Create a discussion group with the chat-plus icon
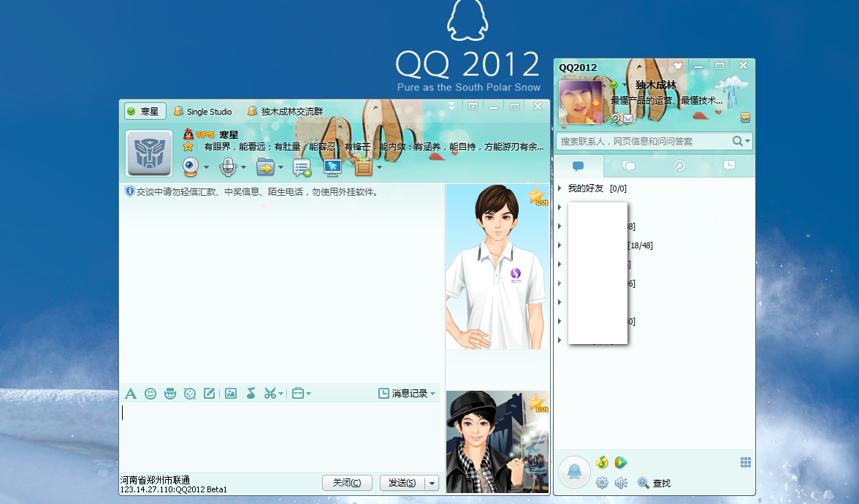859x504 pixels. click(x=302, y=168)
